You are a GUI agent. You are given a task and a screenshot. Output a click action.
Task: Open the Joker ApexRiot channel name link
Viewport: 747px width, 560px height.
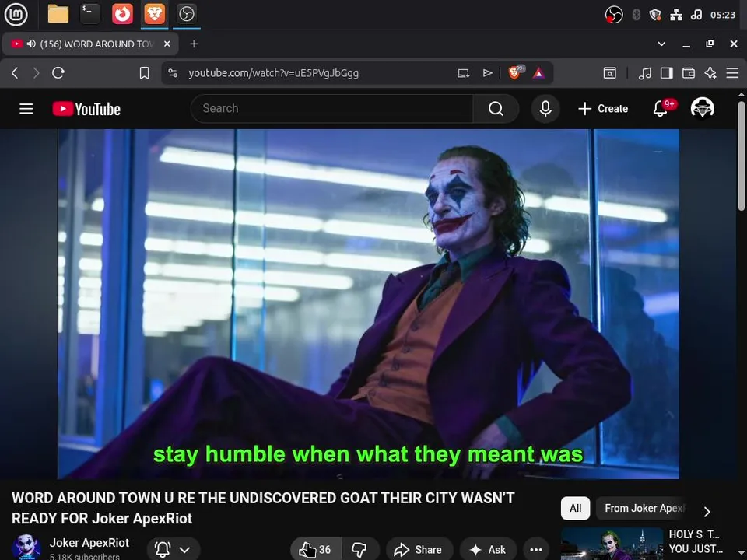[x=89, y=543]
